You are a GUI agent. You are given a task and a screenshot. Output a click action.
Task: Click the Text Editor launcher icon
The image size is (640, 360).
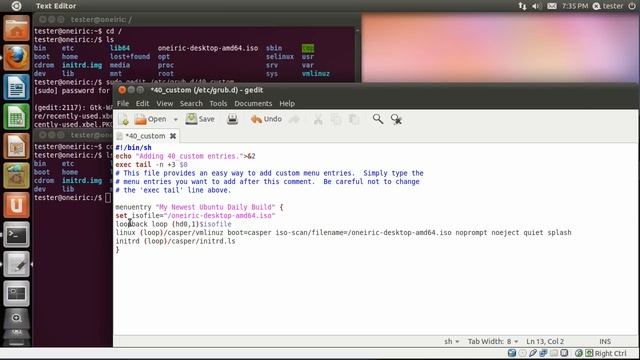(16, 264)
